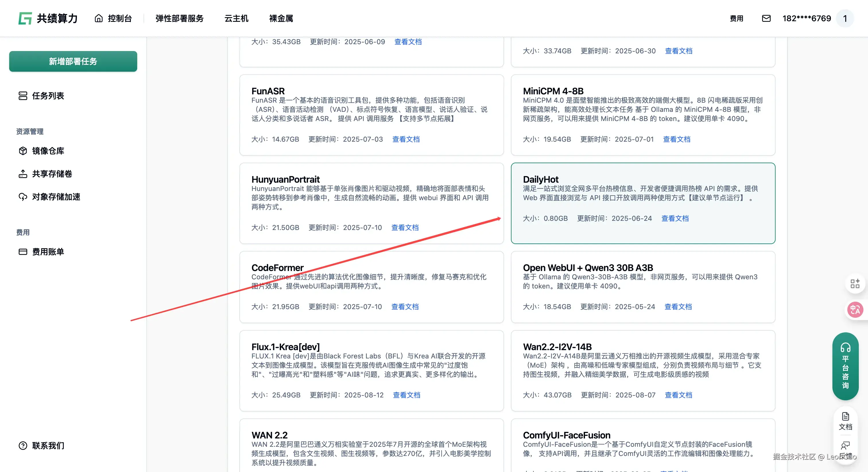Click the 共绩算力 logo icon
This screenshot has height=472, width=868.
click(25, 19)
